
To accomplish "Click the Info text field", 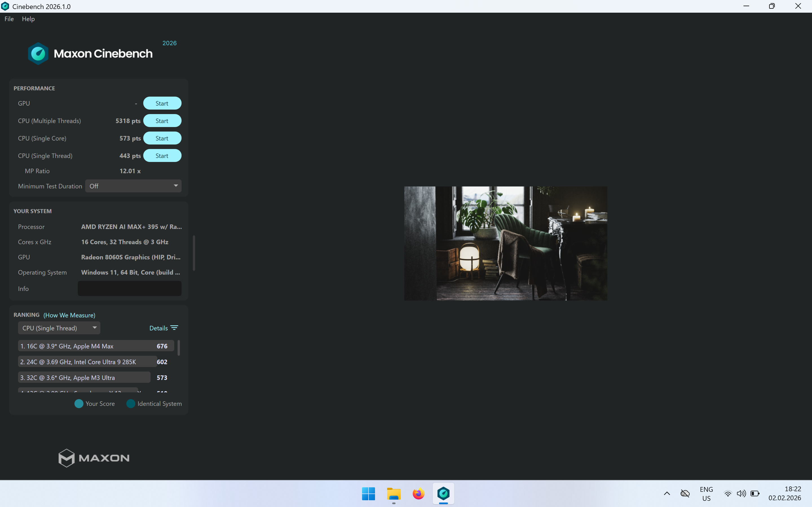I will (x=129, y=289).
